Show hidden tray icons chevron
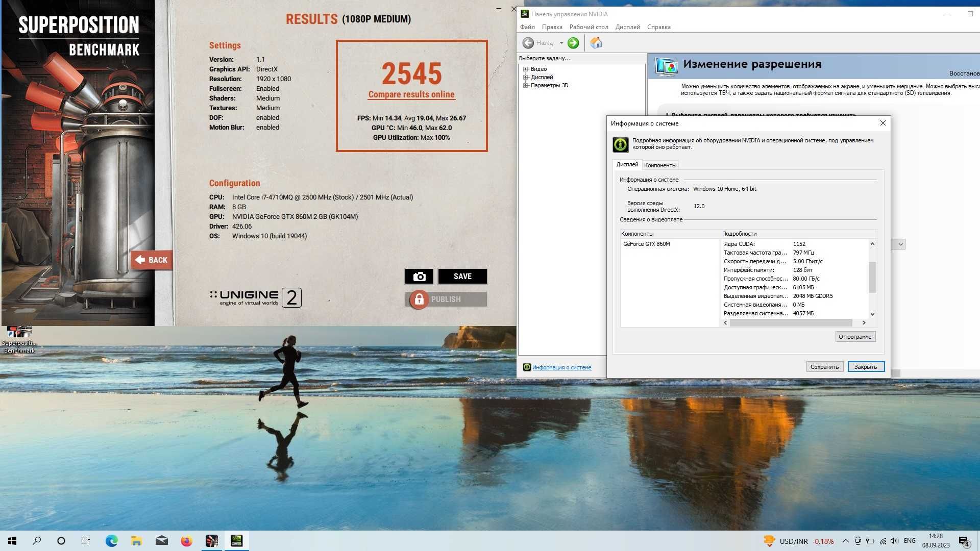 845,541
